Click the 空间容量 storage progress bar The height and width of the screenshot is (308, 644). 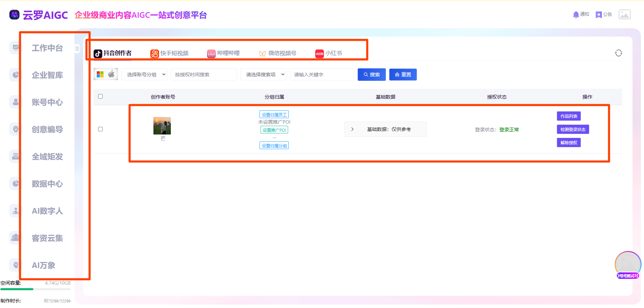[x=35, y=289]
